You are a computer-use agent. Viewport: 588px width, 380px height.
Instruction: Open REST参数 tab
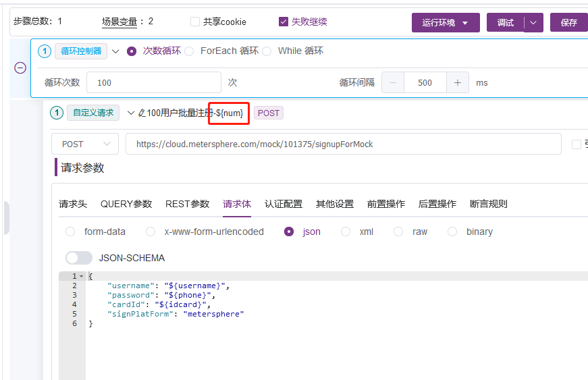click(x=187, y=204)
